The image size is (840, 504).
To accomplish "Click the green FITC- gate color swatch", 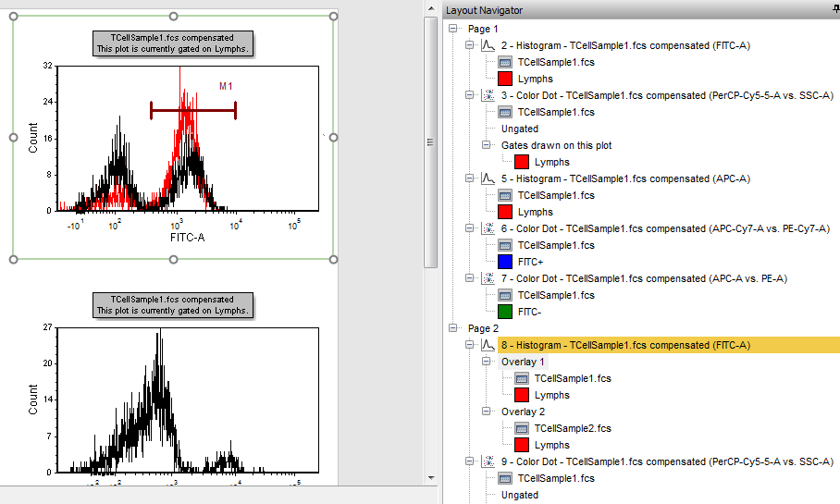I will (x=505, y=312).
